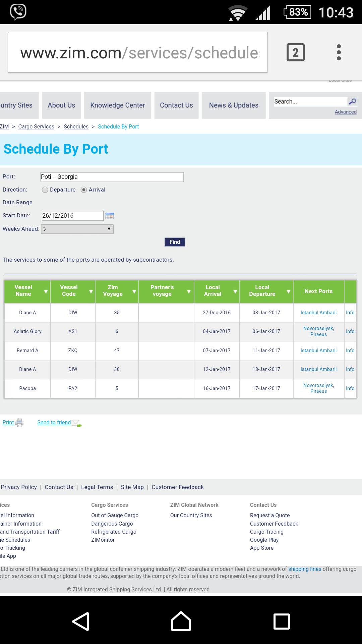Select the 16-Jan-2017 arrival cell

click(217, 388)
